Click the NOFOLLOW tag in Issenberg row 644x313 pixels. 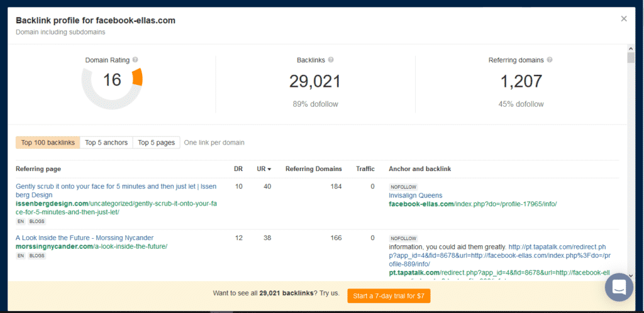click(403, 187)
